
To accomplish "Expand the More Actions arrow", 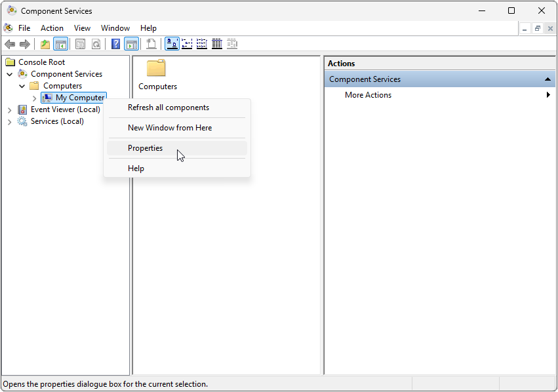I will [x=548, y=94].
